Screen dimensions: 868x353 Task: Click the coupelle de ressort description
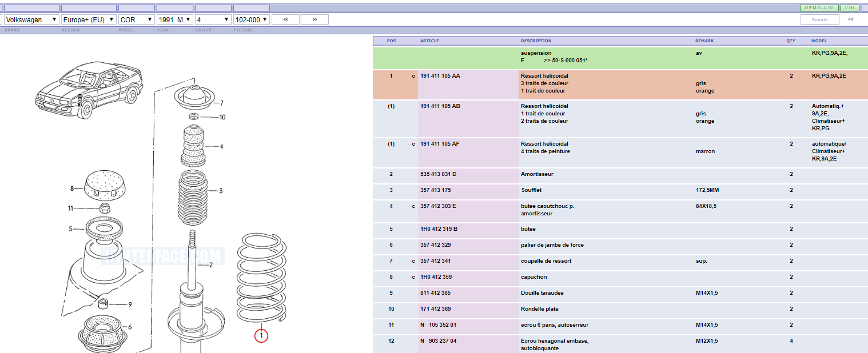546,260
